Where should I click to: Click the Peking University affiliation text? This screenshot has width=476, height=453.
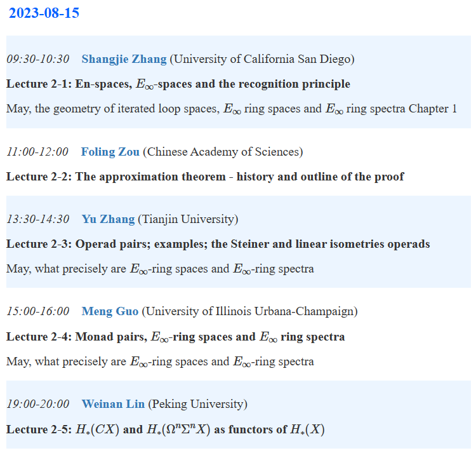199,404
